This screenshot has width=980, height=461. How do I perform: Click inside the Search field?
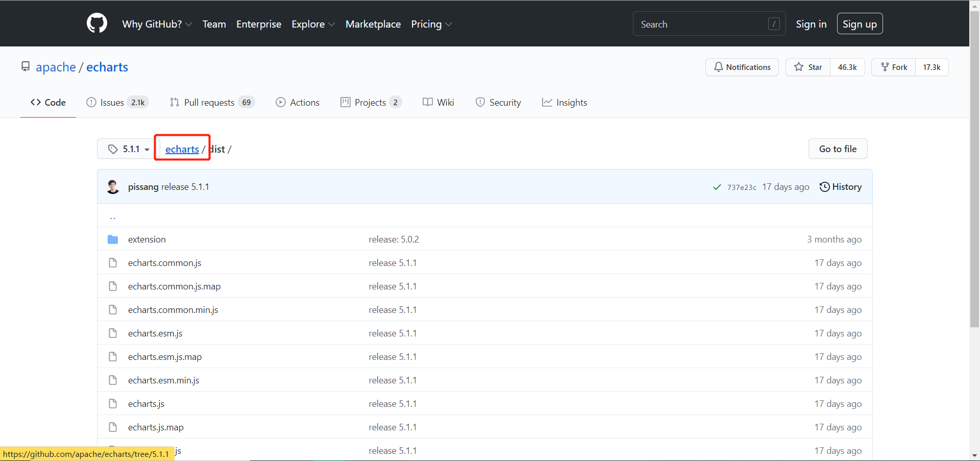click(x=699, y=23)
